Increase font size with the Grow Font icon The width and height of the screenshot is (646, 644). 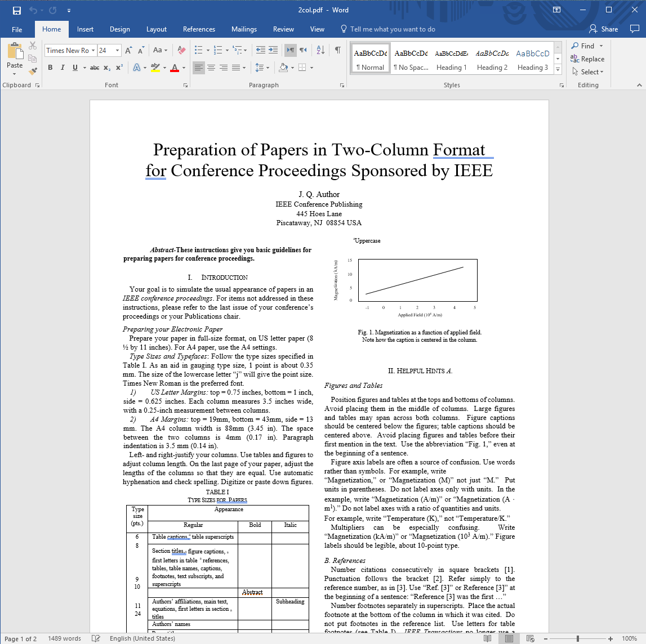pyautogui.click(x=128, y=50)
